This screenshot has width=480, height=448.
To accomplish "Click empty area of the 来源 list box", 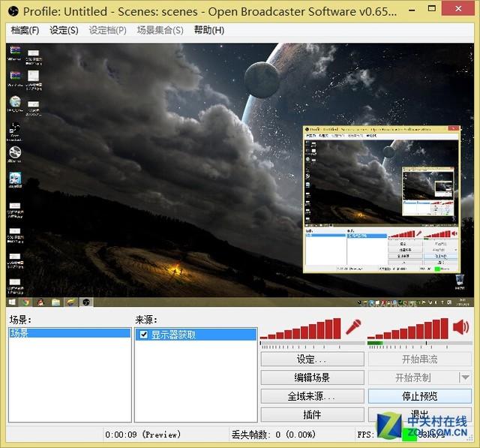I will tap(196, 381).
